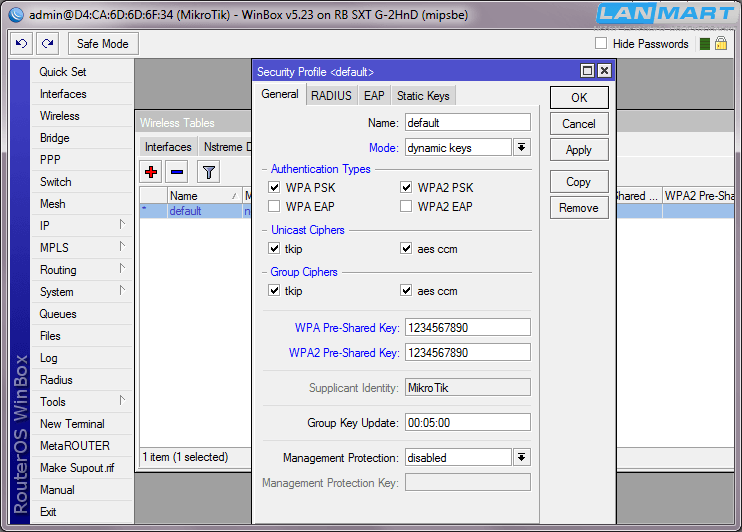This screenshot has height=532, width=742.
Task: Open Log in sidebar menu
Action: [x=81, y=358]
